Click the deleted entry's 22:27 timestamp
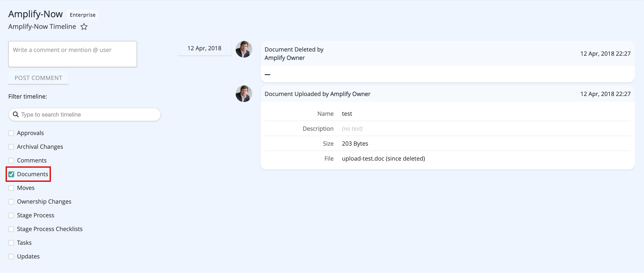 click(605, 54)
